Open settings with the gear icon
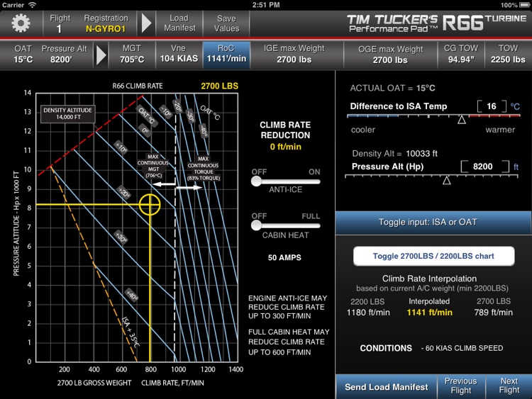532x399 pixels. (x=21, y=23)
